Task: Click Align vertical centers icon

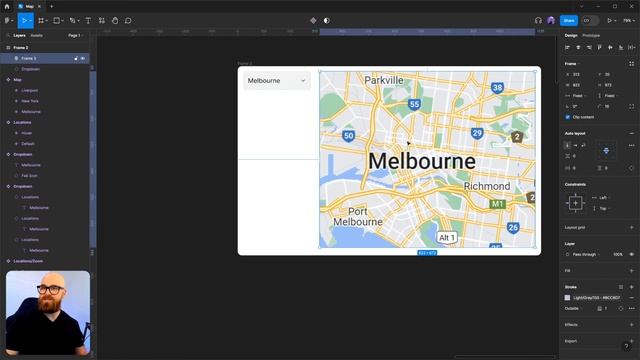Action: click(x=610, y=47)
